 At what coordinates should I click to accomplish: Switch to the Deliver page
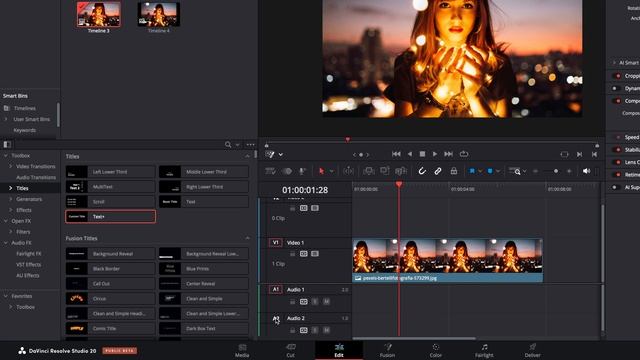(532, 351)
